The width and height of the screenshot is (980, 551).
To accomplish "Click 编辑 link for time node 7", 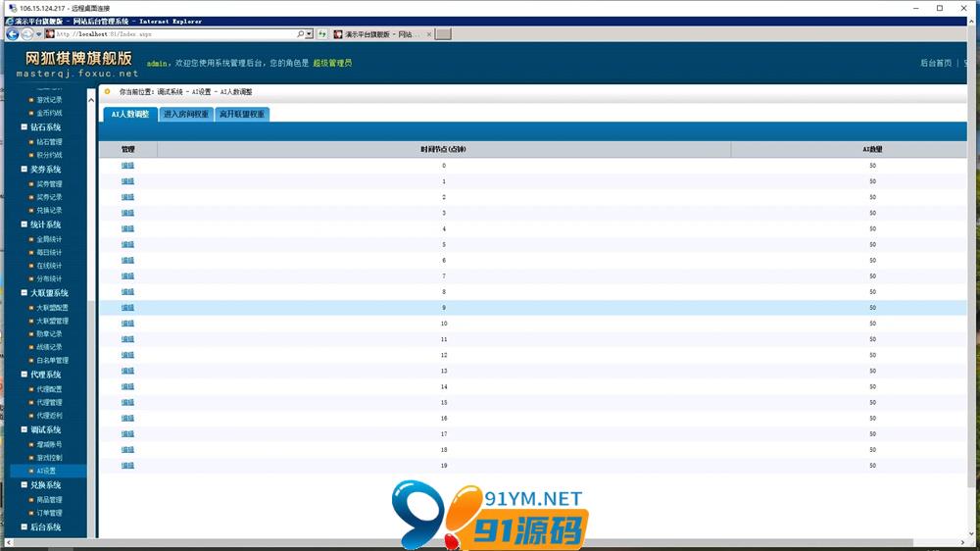I will pyautogui.click(x=127, y=276).
